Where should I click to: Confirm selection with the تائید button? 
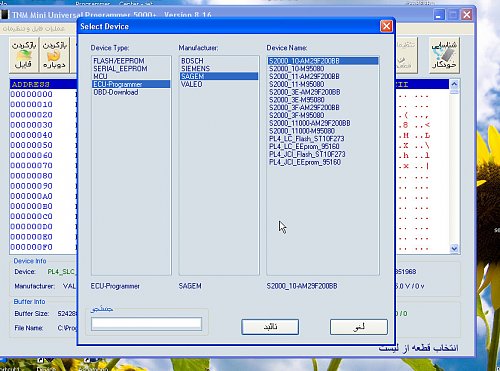point(270,327)
